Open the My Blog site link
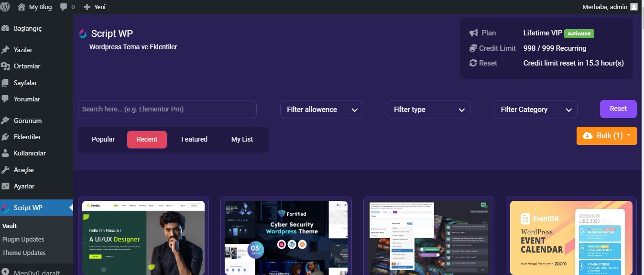Screen dimensions: 644x275 tap(40, 7)
